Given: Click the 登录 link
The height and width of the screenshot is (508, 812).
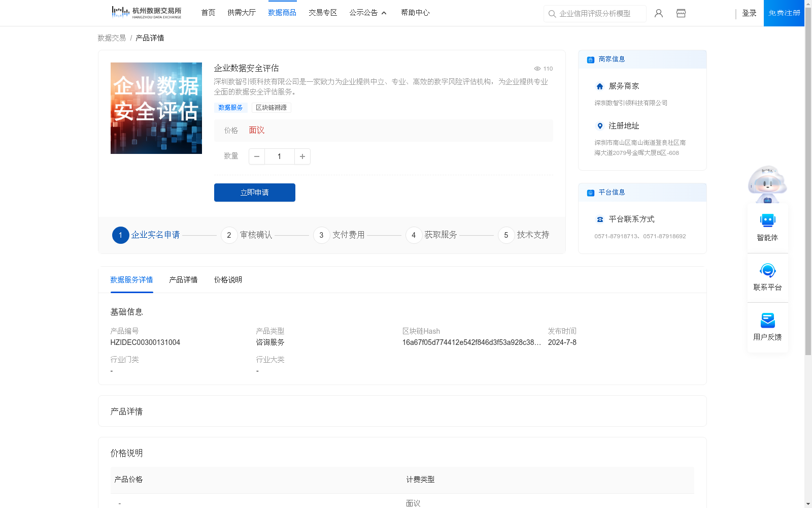Looking at the screenshot, I should [749, 13].
